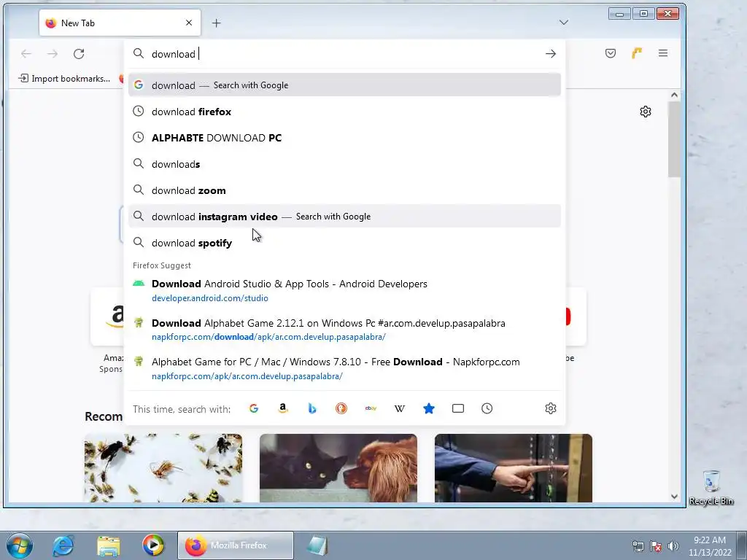Open the insects recommended story thumbnail
This screenshot has height=560, width=747.
pyautogui.click(x=163, y=468)
